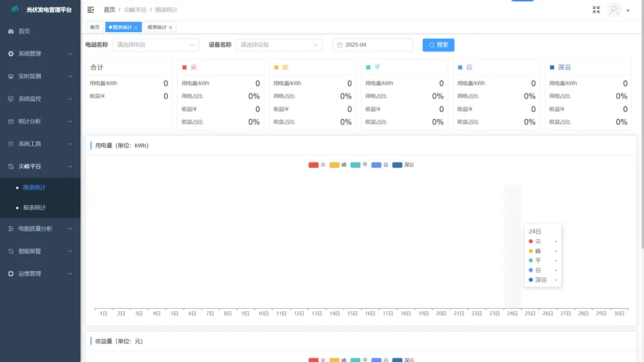The width and height of the screenshot is (644, 362).
Task: Click the 光伏发电管理平台 title text
Action: pos(49,10)
